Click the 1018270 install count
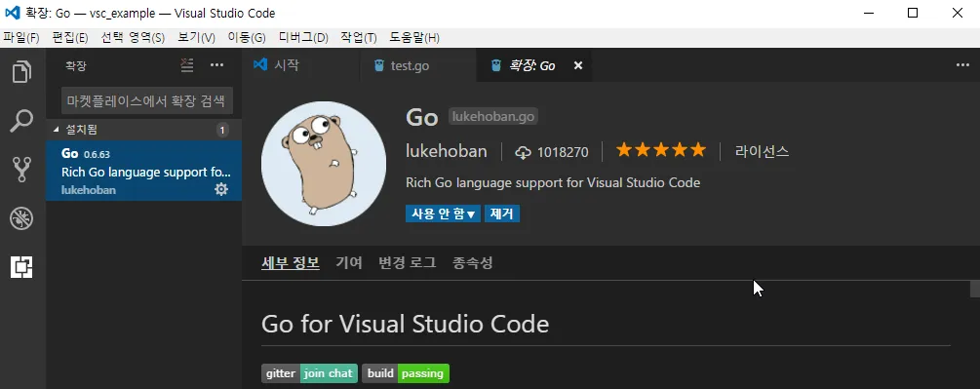The width and height of the screenshot is (980, 389). tap(563, 152)
